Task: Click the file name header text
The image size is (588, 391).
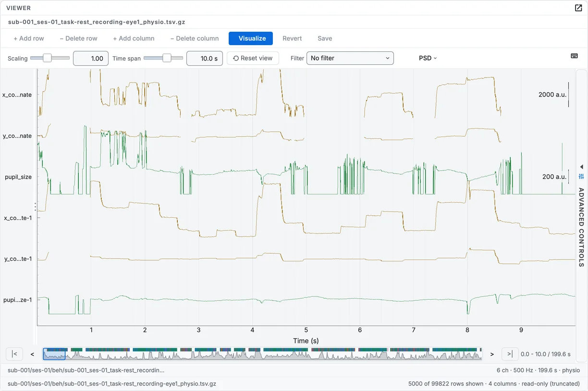Action: coord(97,22)
